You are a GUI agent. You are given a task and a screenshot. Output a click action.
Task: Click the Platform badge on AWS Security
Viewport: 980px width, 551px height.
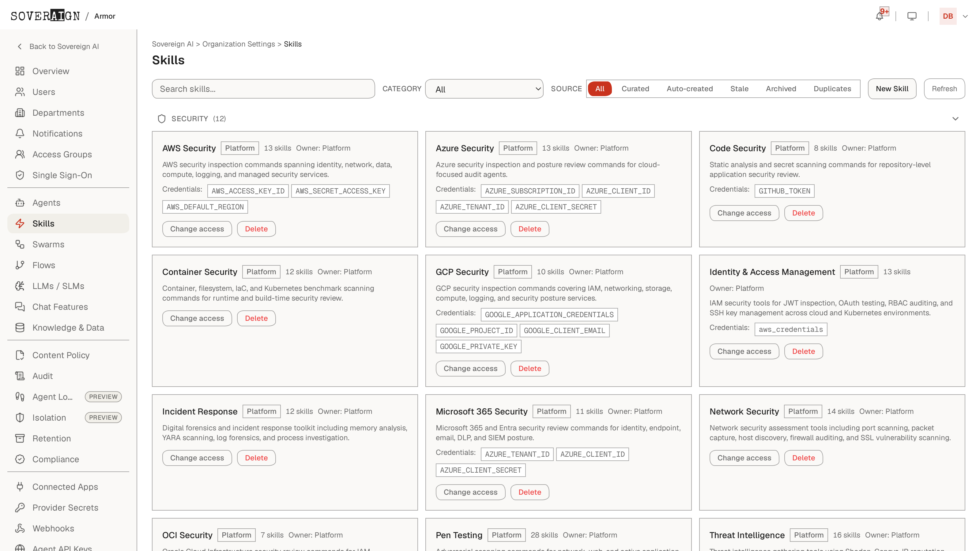(240, 148)
